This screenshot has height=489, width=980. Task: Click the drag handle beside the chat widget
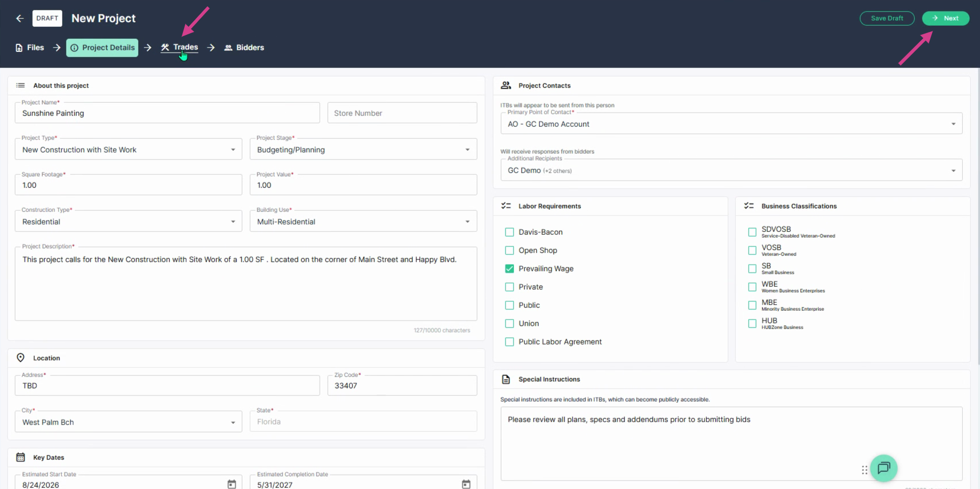(865, 470)
